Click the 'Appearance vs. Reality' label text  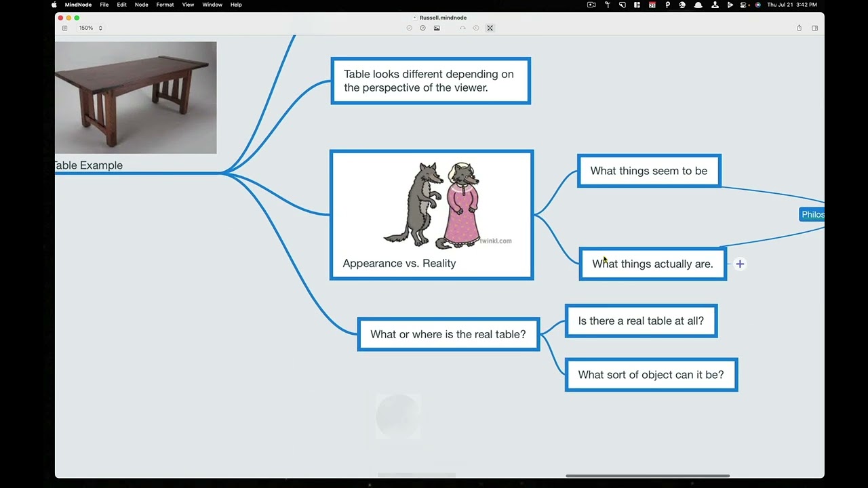coord(399,263)
